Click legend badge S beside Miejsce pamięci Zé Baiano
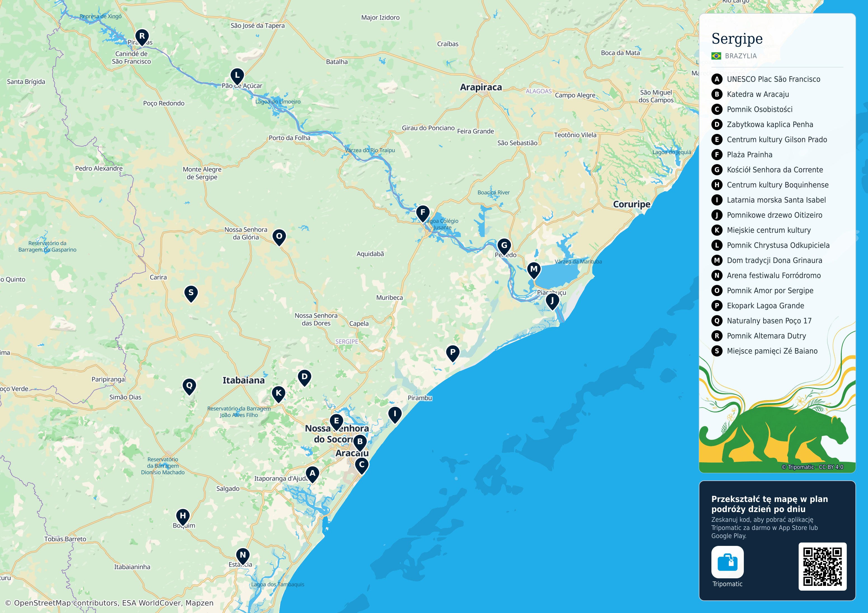 tap(717, 351)
